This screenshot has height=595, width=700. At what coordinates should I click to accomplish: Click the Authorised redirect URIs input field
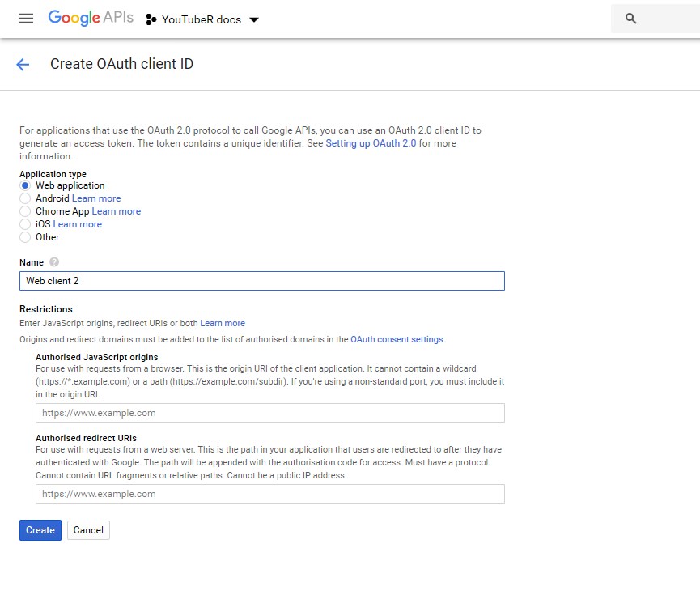pyautogui.click(x=269, y=494)
